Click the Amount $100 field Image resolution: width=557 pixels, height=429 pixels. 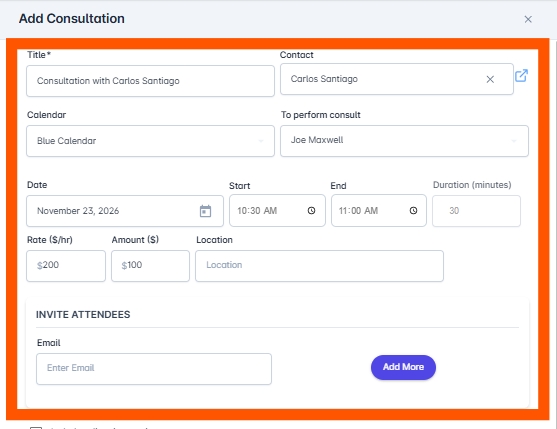150,266
